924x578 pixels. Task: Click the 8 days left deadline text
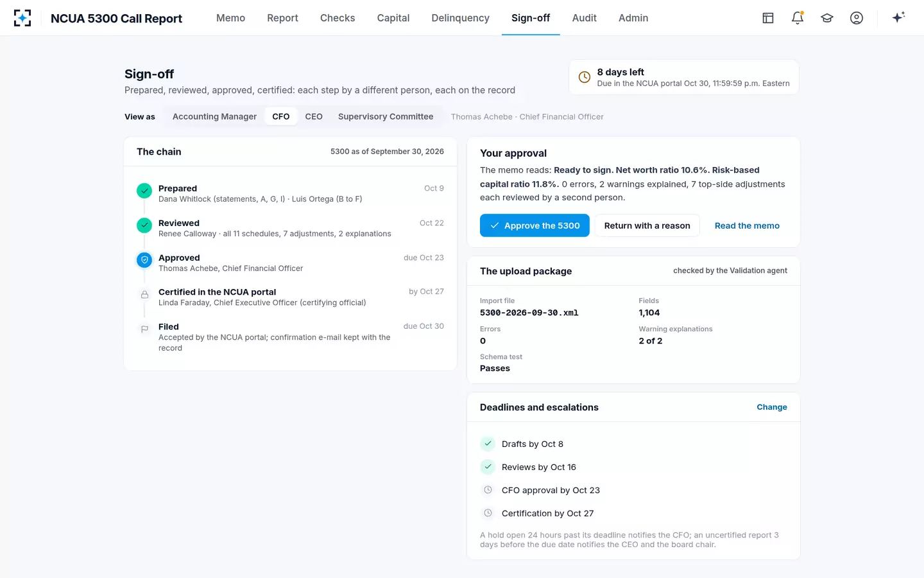(620, 72)
